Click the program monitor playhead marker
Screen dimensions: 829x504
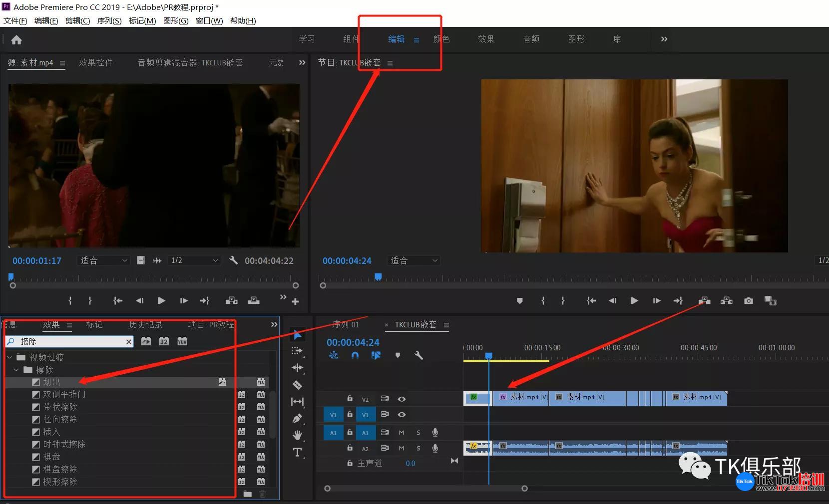coord(378,276)
